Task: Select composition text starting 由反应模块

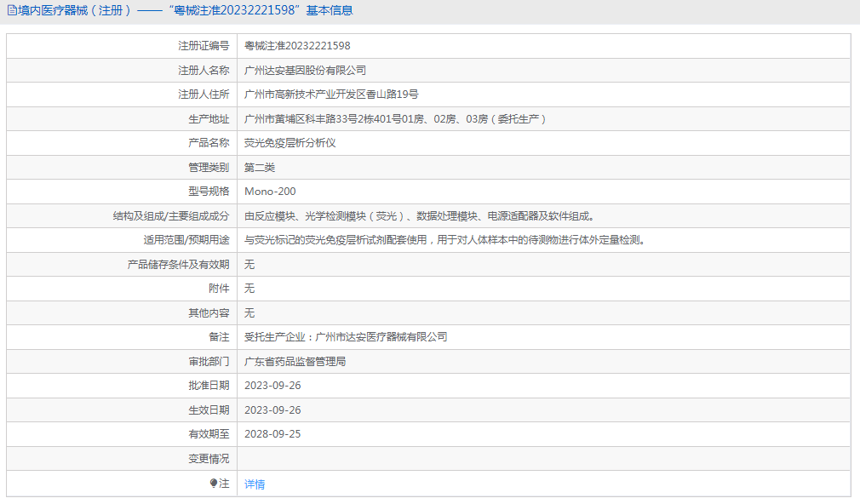Action: (420, 216)
